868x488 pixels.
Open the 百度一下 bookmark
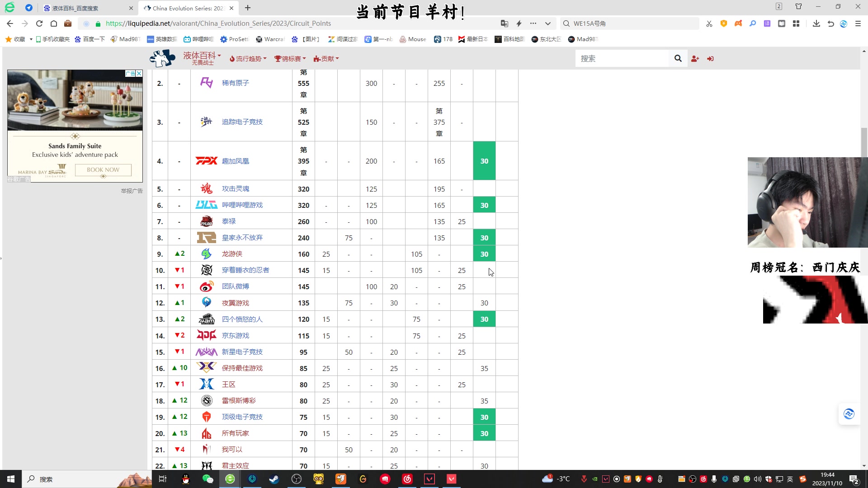(90, 39)
